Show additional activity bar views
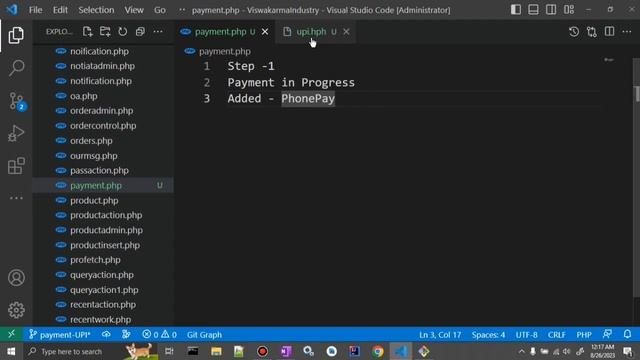The height and width of the screenshot is (360, 640). (x=16, y=198)
